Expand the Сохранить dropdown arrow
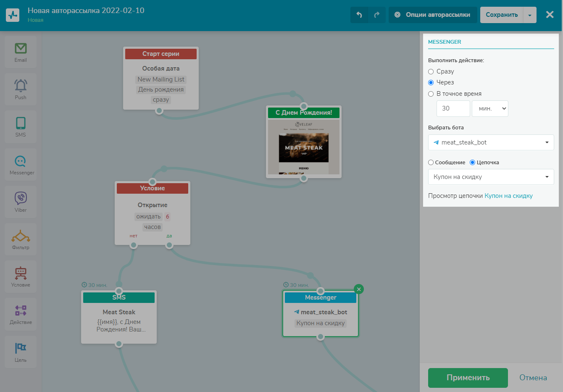Image resolution: width=563 pixels, height=392 pixels. 530,15
